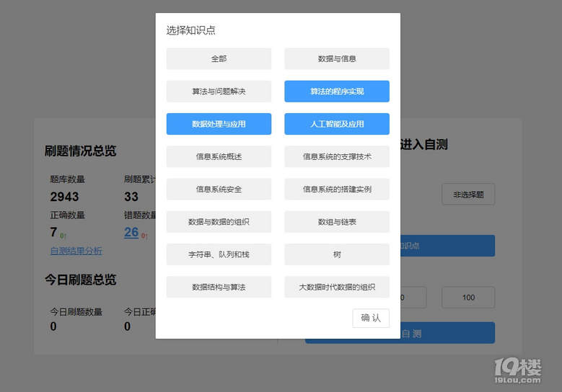The image size is (562, 392).
Task: Click the 100 question count button
Action: point(468,297)
